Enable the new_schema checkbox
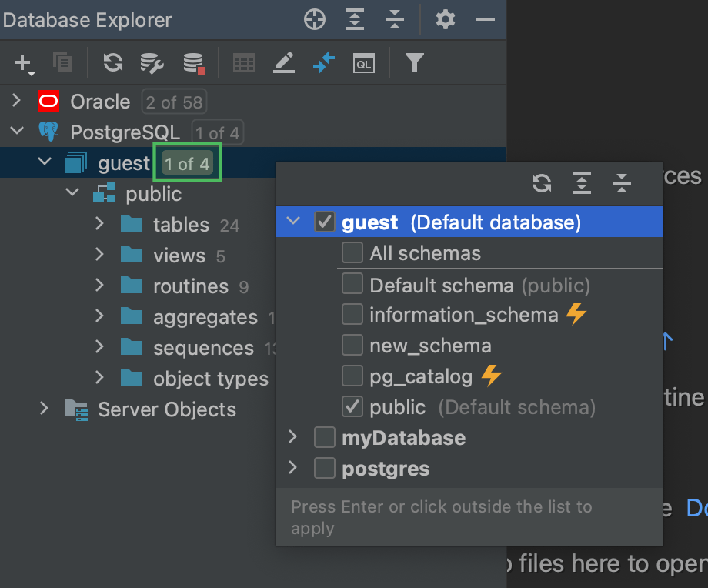Image resolution: width=708 pixels, height=588 pixels. (352, 345)
